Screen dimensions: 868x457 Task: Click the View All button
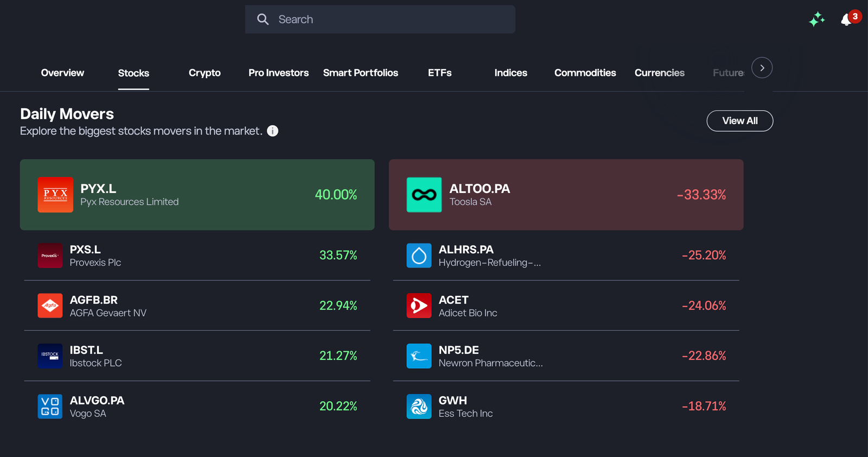(740, 121)
